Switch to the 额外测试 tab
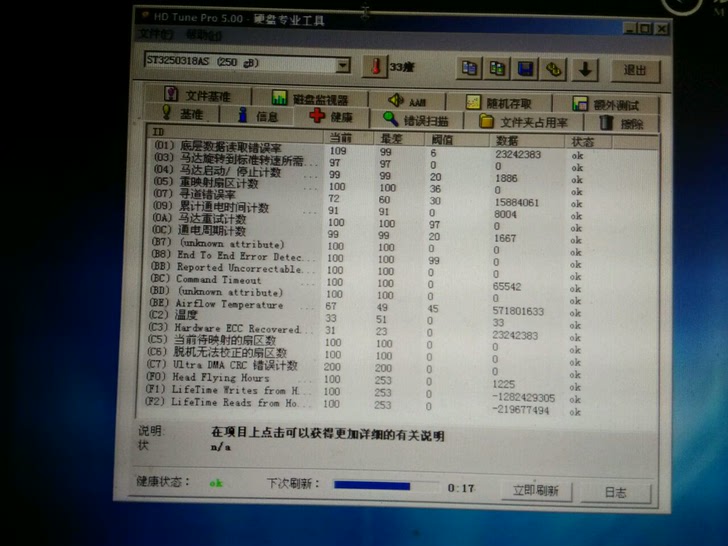 (606, 104)
